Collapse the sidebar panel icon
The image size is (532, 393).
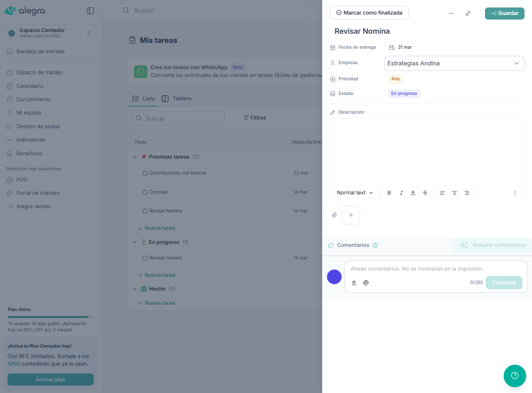click(90, 11)
